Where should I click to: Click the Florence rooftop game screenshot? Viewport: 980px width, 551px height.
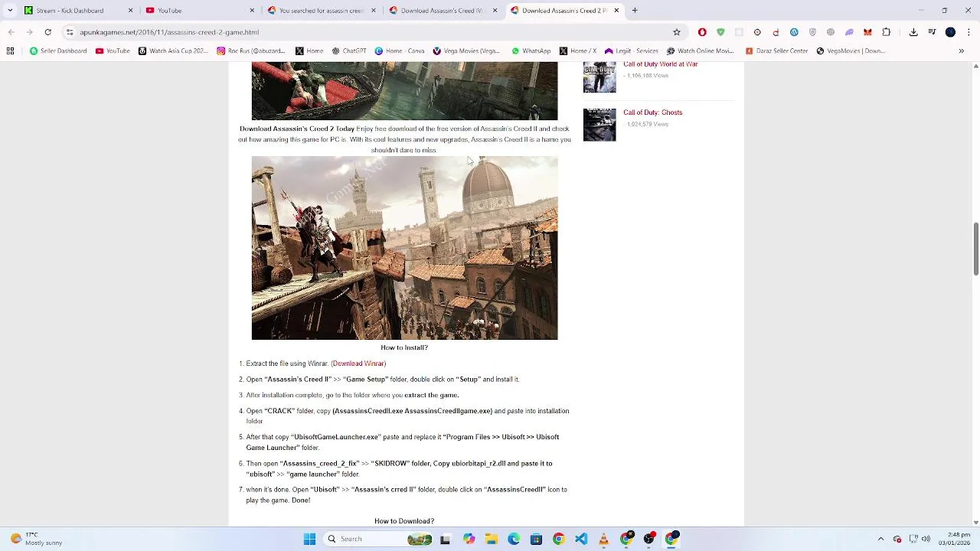click(x=404, y=248)
